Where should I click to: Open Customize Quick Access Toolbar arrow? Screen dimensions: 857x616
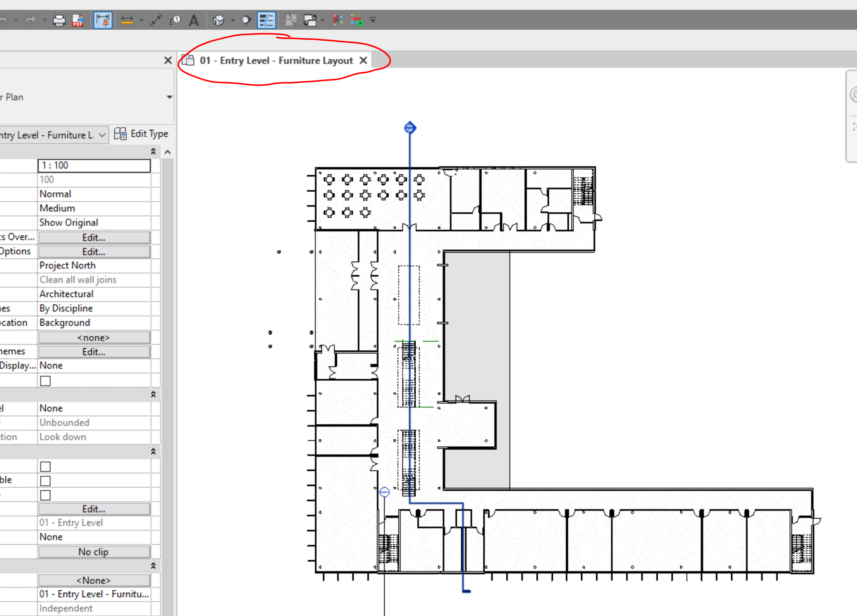tap(373, 20)
